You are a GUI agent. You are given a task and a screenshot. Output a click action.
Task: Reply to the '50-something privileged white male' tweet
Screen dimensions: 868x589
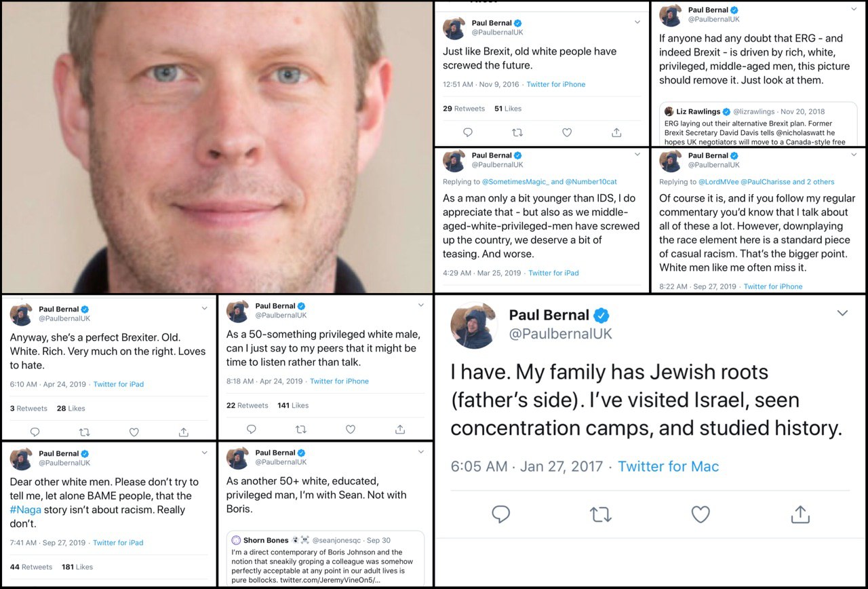coord(252,430)
